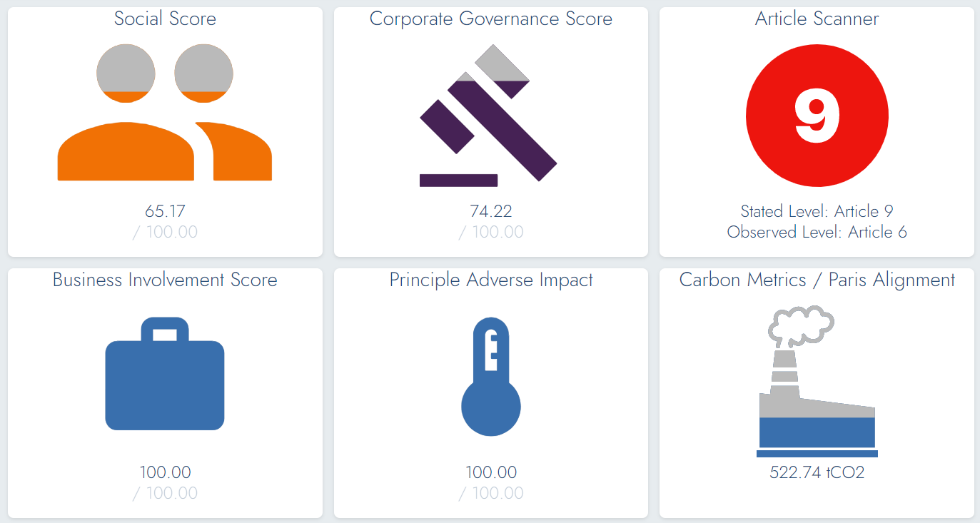Select the Stated Level: Article 9 text
Screen dimensions: 980x523
[817, 211]
